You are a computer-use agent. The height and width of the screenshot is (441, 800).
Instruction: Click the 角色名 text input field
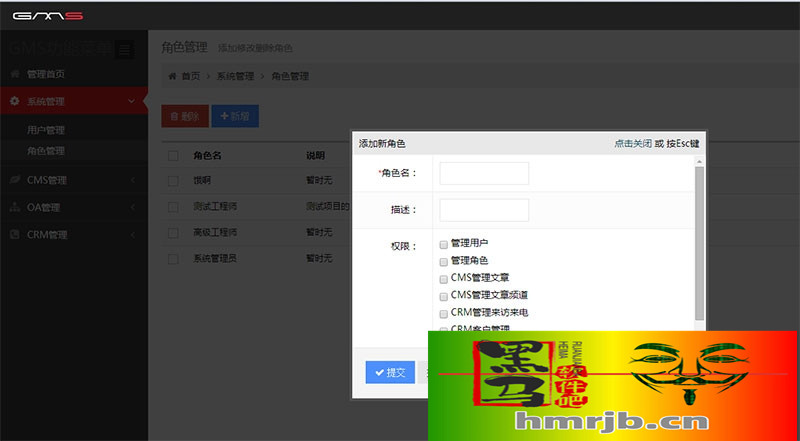tap(484, 173)
